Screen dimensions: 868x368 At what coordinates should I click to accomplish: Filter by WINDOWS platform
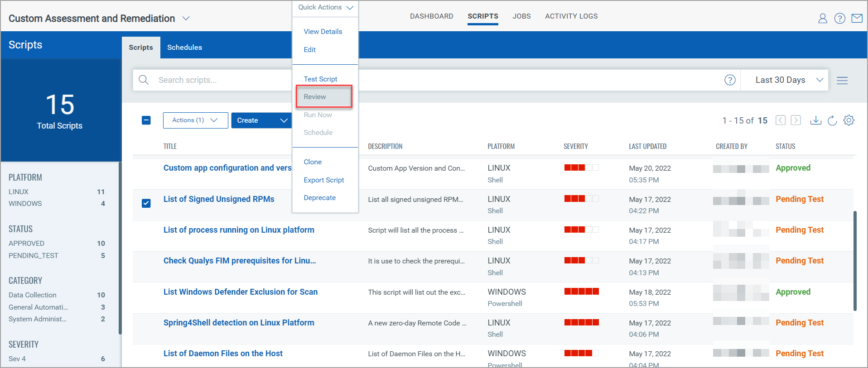(x=25, y=204)
